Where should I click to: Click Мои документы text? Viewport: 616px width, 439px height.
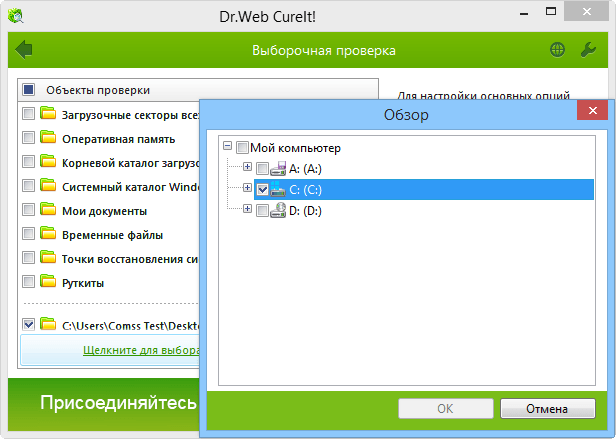pyautogui.click(x=104, y=211)
